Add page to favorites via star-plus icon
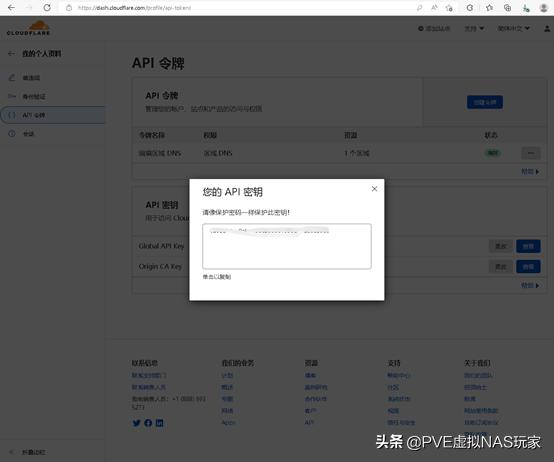The width and height of the screenshot is (554, 462). (x=449, y=8)
